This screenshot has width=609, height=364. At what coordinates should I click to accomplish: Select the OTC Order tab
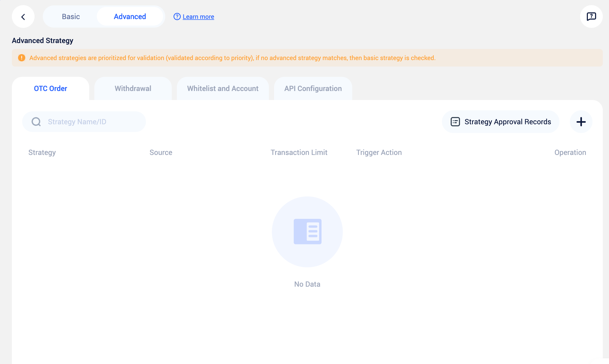tap(51, 88)
